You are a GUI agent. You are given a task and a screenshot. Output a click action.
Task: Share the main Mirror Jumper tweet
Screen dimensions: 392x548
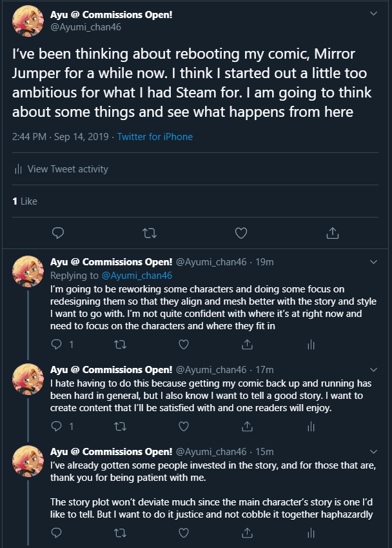pyautogui.click(x=333, y=232)
